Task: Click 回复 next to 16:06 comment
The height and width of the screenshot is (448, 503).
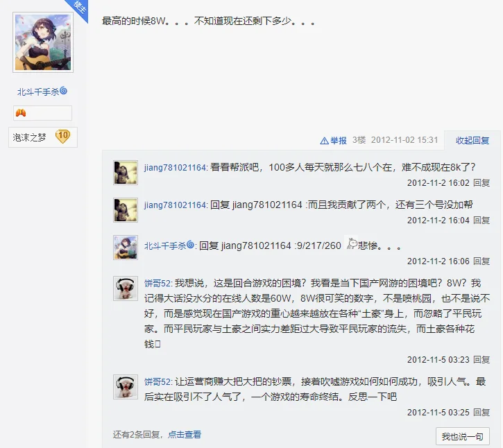Action: (x=481, y=261)
